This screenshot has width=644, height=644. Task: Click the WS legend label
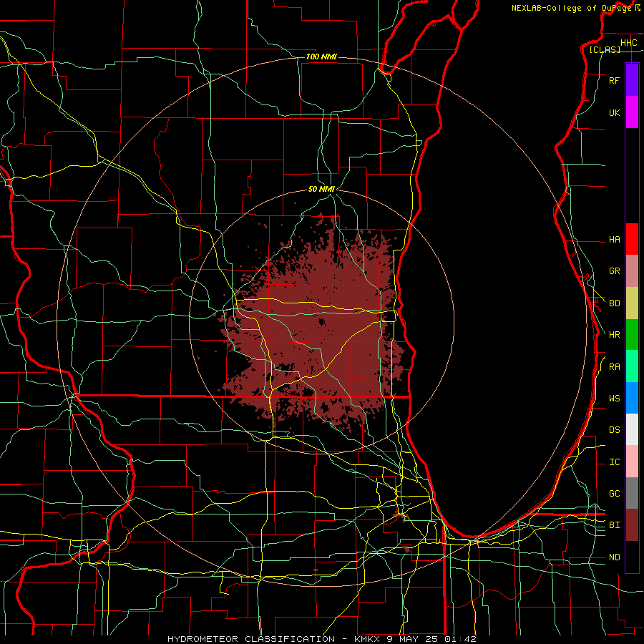coord(614,399)
